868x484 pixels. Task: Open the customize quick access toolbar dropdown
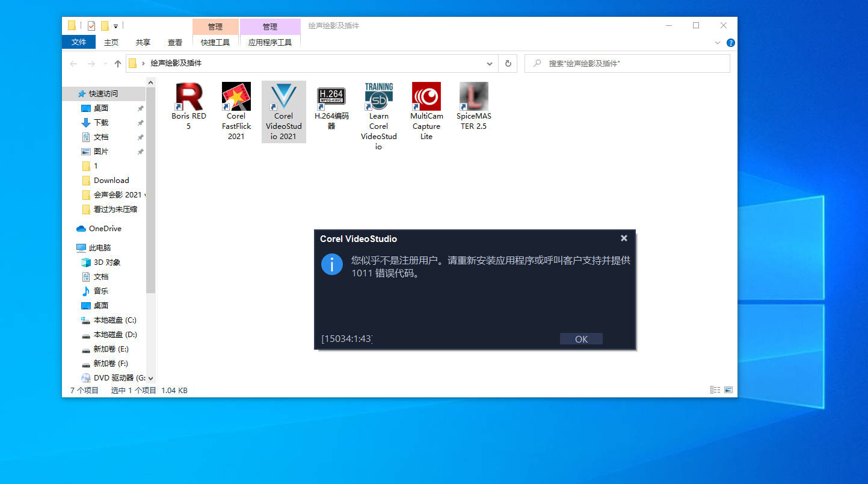pos(115,26)
